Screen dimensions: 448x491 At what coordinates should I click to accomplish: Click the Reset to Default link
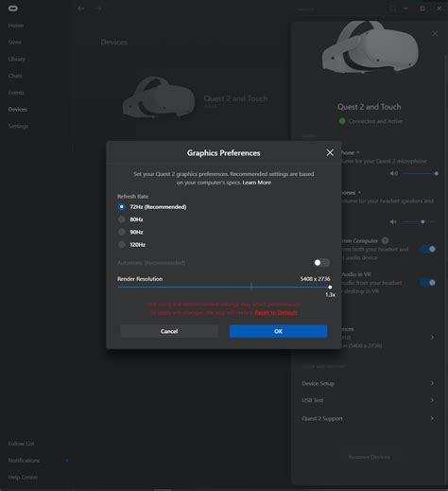point(276,312)
